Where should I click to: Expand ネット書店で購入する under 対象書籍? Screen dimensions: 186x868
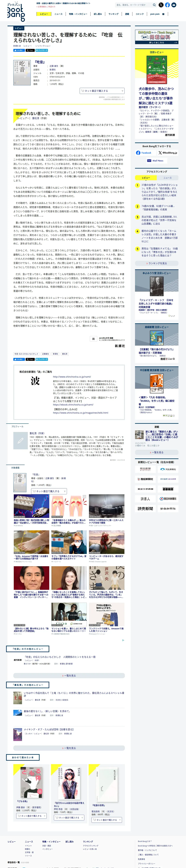tap(49, 491)
